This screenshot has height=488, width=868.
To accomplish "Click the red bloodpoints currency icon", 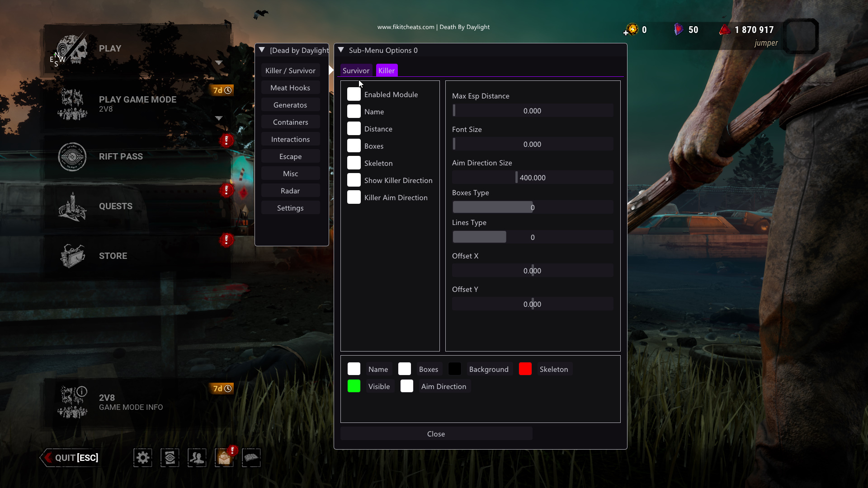I will click(725, 30).
